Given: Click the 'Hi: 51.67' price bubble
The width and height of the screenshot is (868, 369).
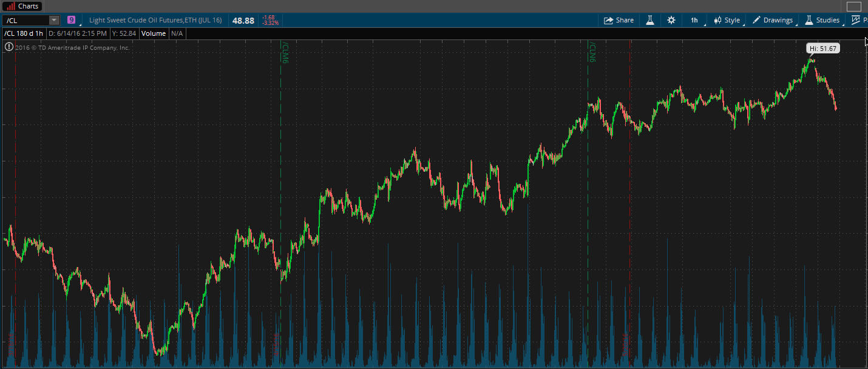Looking at the screenshot, I should pos(823,48).
